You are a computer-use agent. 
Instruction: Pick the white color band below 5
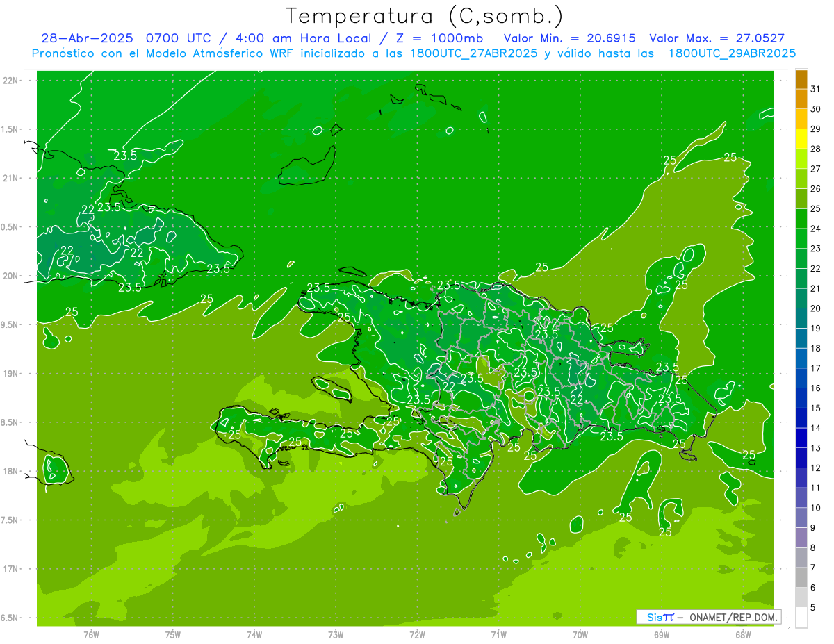click(x=801, y=618)
